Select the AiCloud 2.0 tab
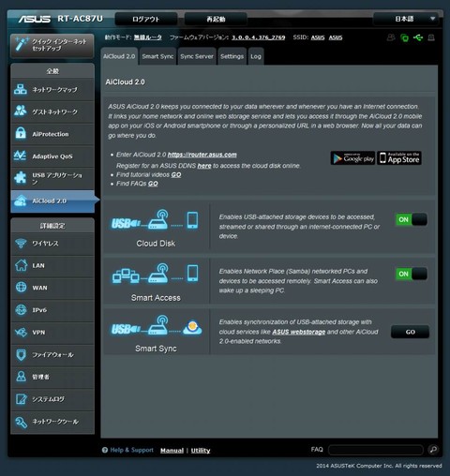The height and width of the screenshot is (476, 450). point(119,56)
